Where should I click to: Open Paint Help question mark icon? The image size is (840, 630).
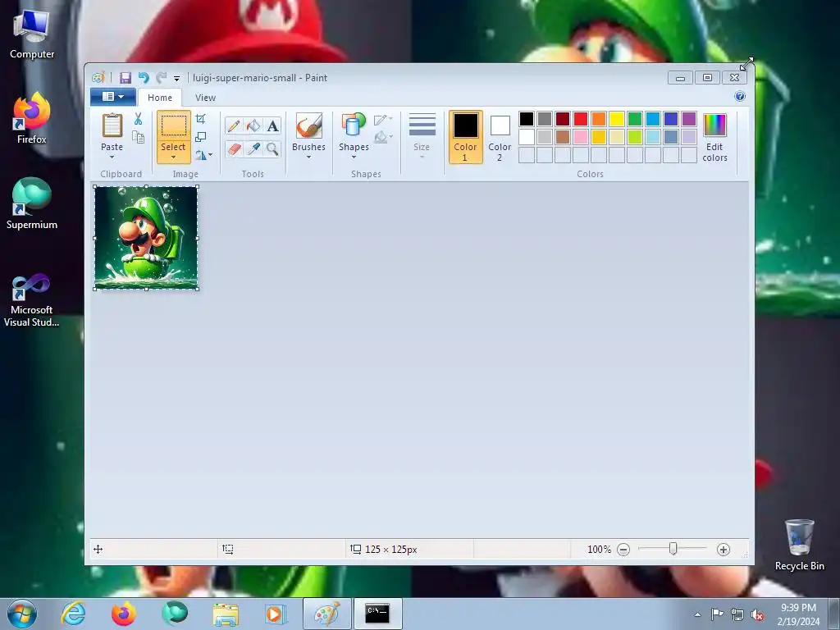tap(740, 96)
